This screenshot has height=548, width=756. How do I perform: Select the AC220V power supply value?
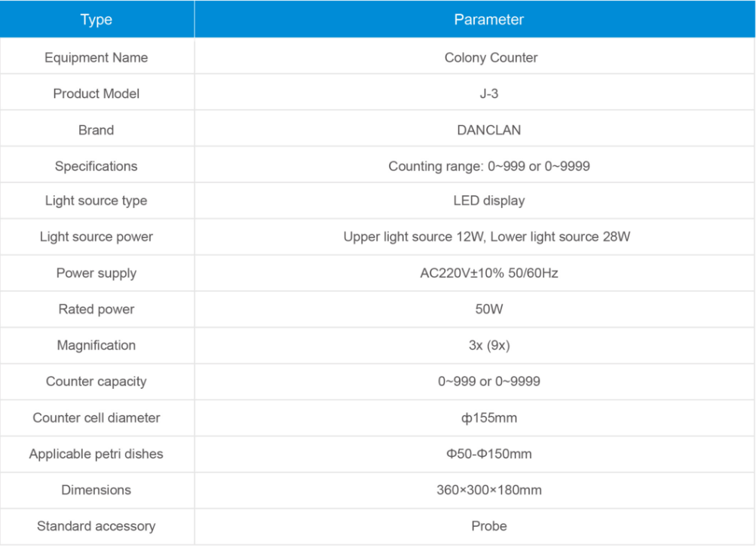click(x=488, y=273)
